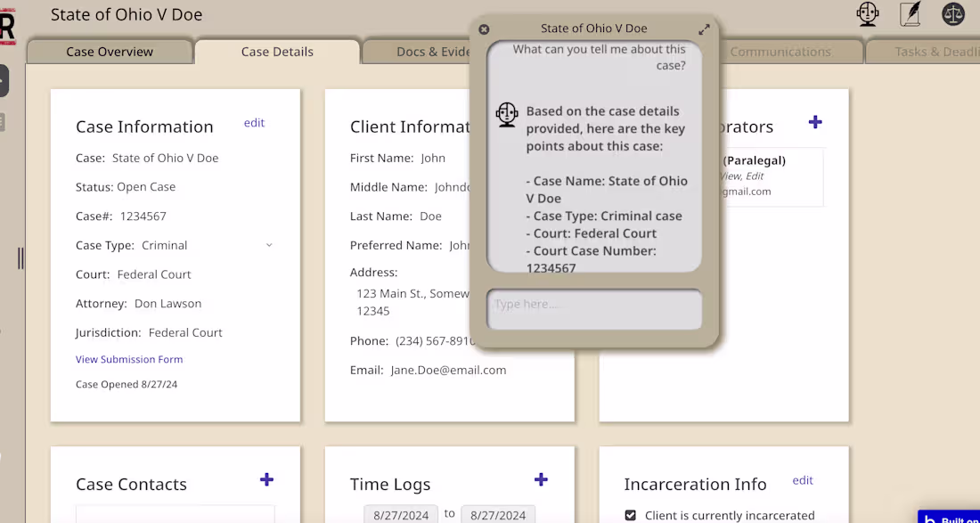The image size is (980, 523).
Task: Open the Communications tab
Action: click(780, 52)
